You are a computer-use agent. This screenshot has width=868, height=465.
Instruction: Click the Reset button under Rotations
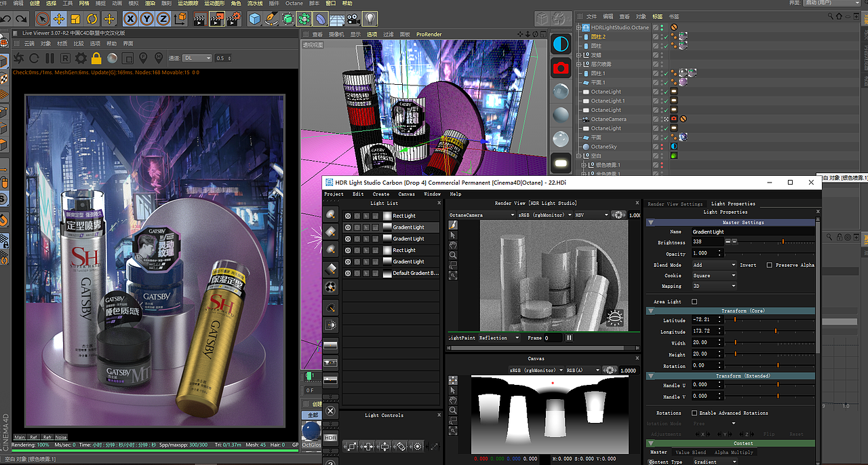(797, 433)
